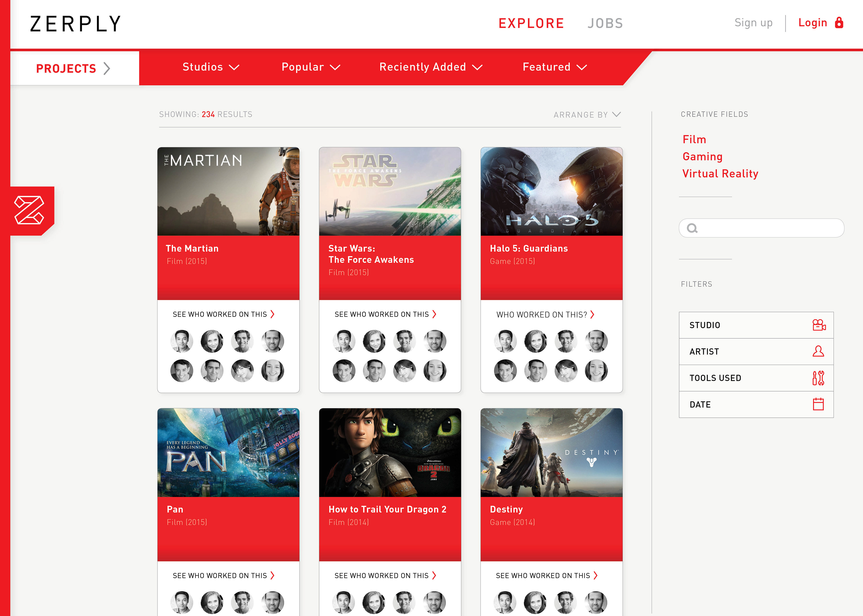Click the studio camera icon in filters
863x616 pixels.
click(x=819, y=325)
